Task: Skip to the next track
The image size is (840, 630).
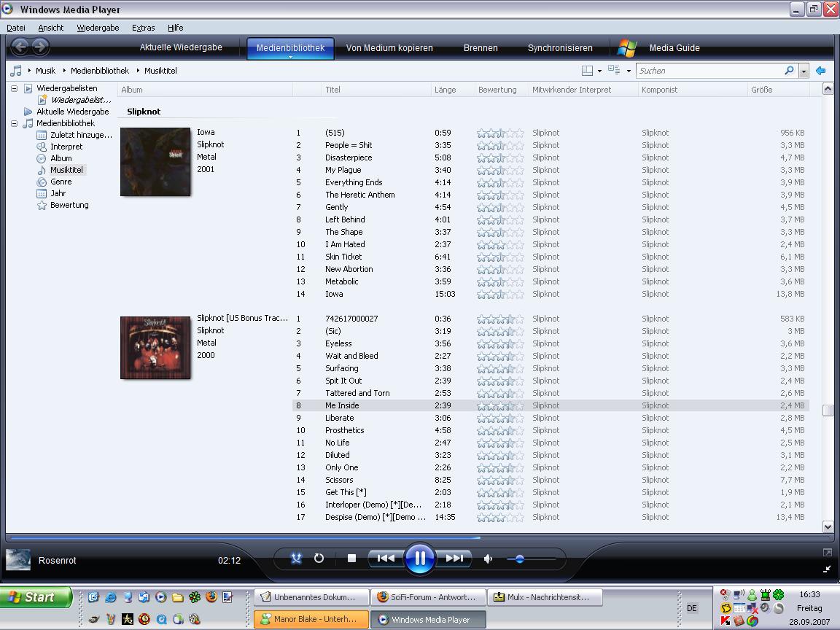Action: point(454,559)
